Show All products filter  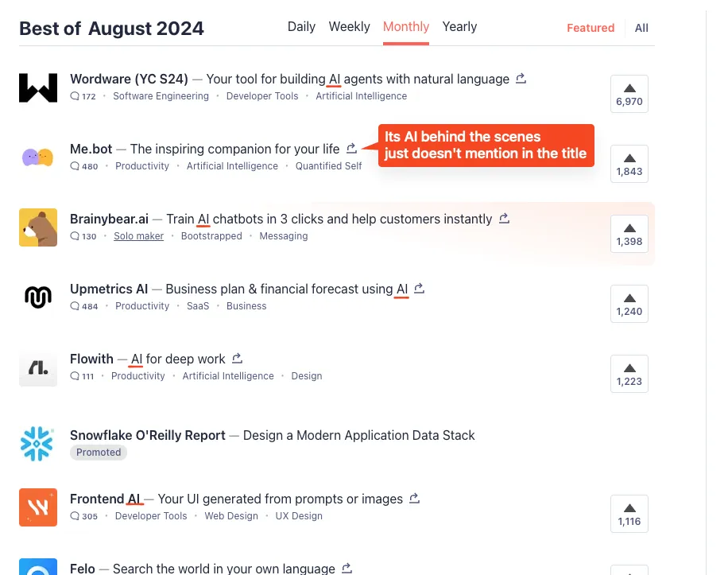pyautogui.click(x=641, y=28)
